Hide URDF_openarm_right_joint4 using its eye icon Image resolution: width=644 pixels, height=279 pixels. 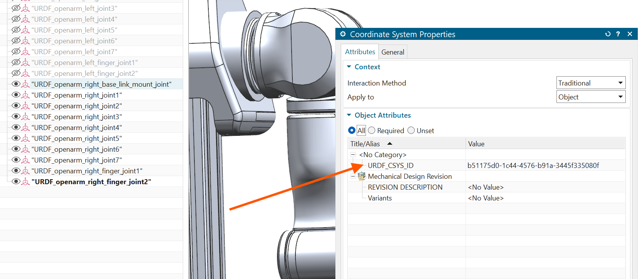click(16, 127)
